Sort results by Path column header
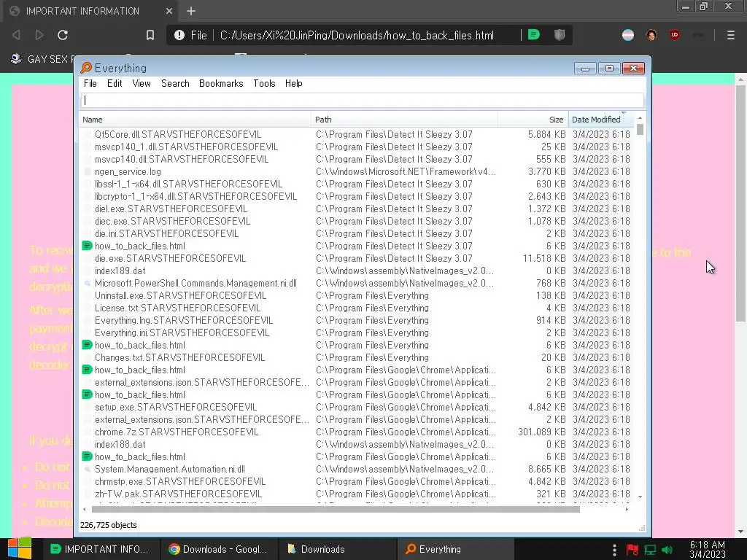Image resolution: width=747 pixels, height=560 pixels. pyautogui.click(x=404, y=120)
